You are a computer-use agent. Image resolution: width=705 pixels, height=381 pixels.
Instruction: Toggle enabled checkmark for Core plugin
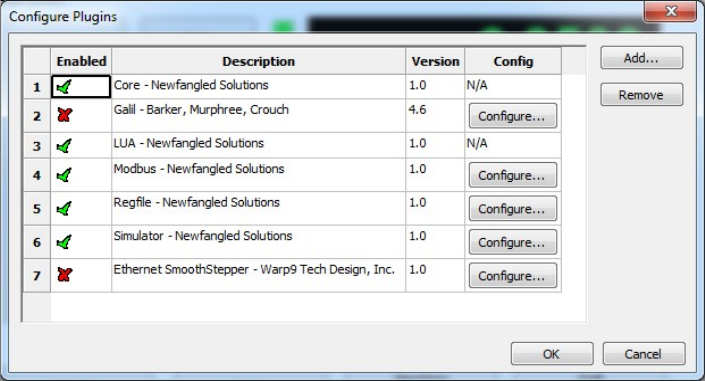(x=64, y=87)
